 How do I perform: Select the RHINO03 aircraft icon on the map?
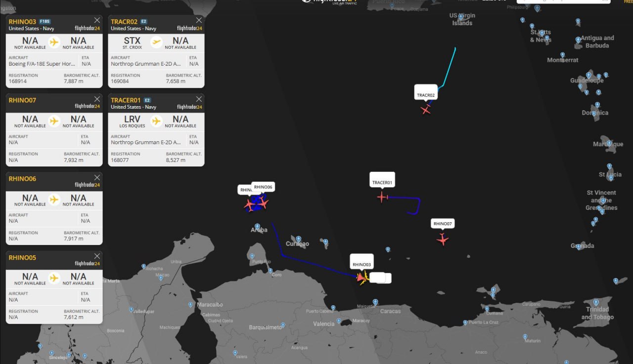[x=362, y=278]
